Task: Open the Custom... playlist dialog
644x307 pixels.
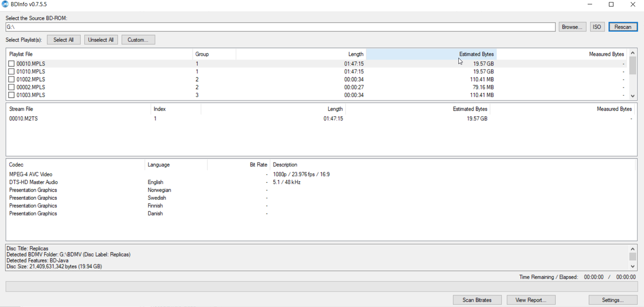Action: pyautogui.click(x=138, y=40)
